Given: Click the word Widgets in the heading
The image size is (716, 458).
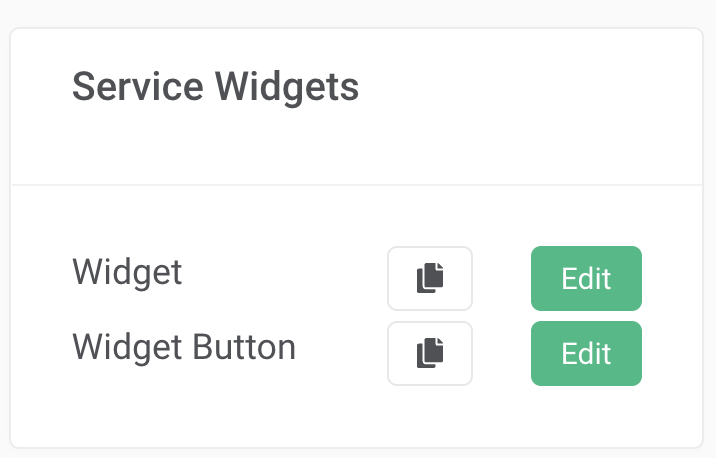Looking at the screenshot, I should pyautogui.click(x=287, y=88).
